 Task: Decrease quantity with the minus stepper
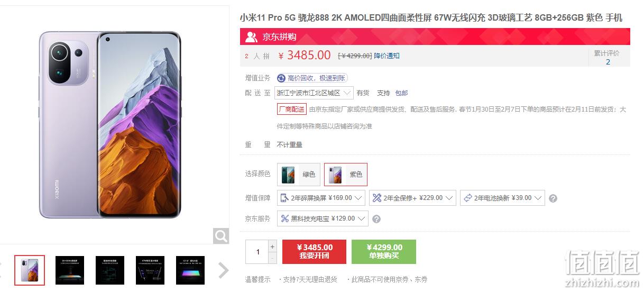tap(273, 258)
